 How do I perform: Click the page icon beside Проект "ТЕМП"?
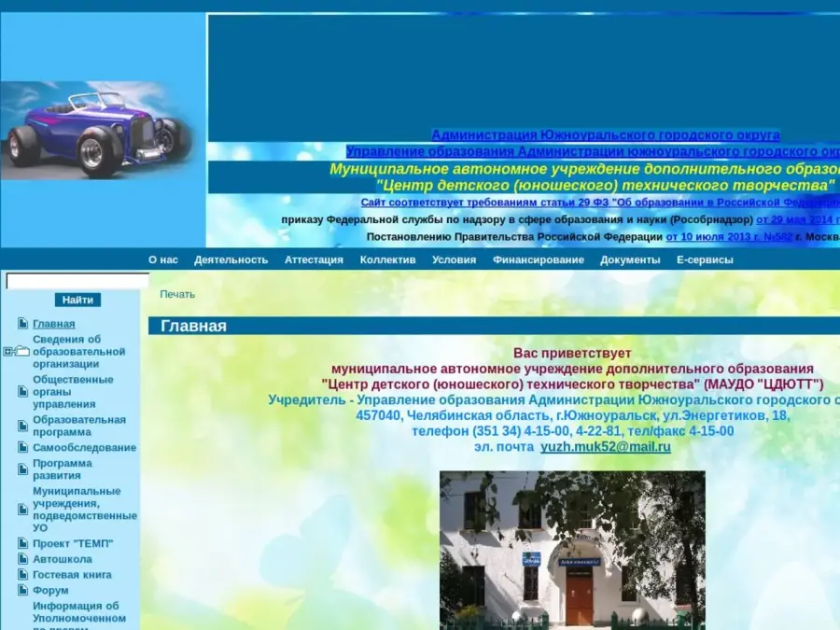[x=23, y=544]
